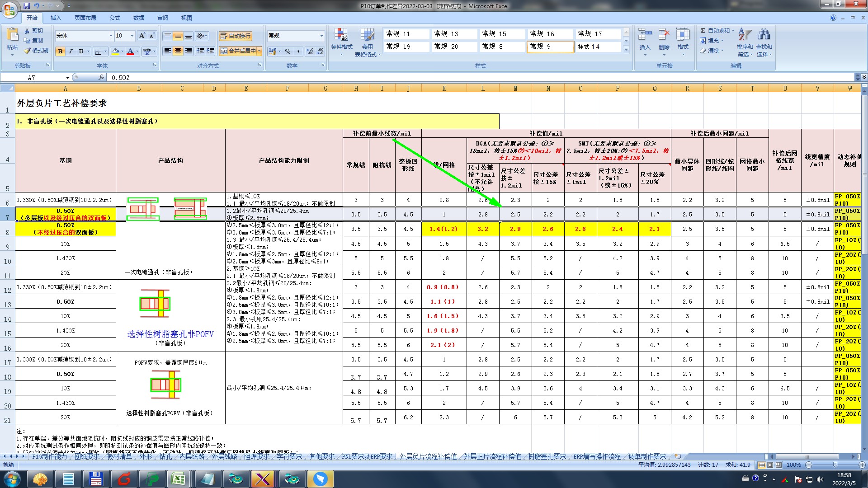Click the Cut (剪切) scissors icon
The width and height of the screenshot is (868, 488).
[28, 31]
